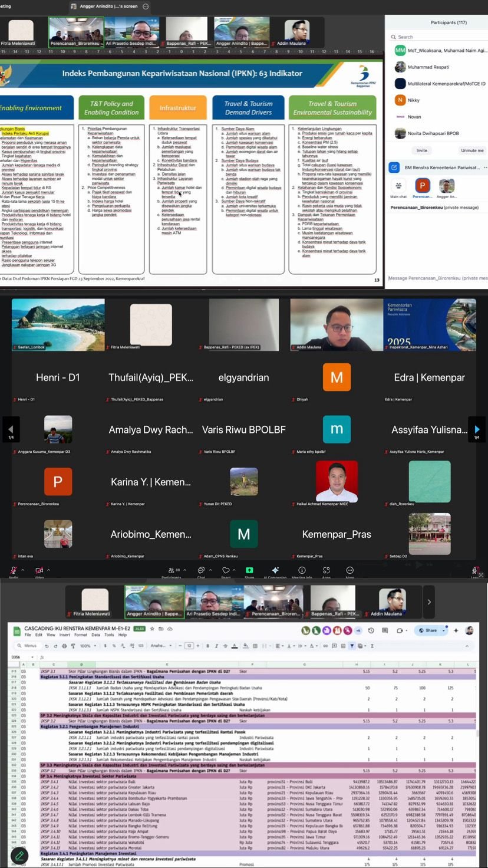
Task: Click the Invite button in participants panel
Action: click(421, 150)
